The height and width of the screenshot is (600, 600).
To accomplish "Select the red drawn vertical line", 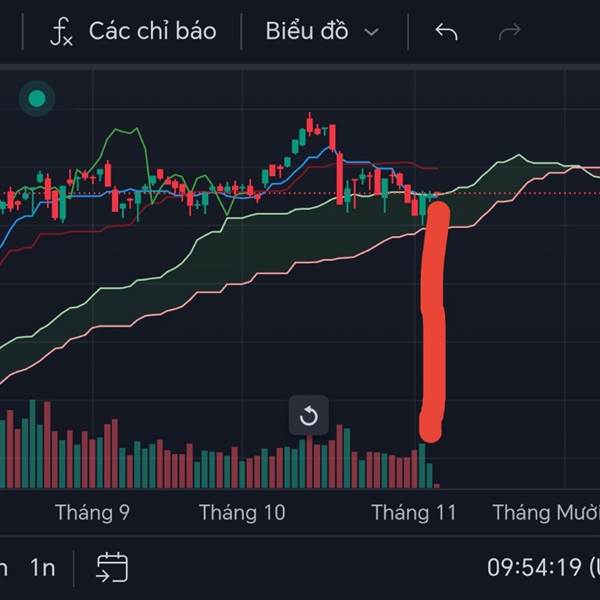I will coord(434,320).
